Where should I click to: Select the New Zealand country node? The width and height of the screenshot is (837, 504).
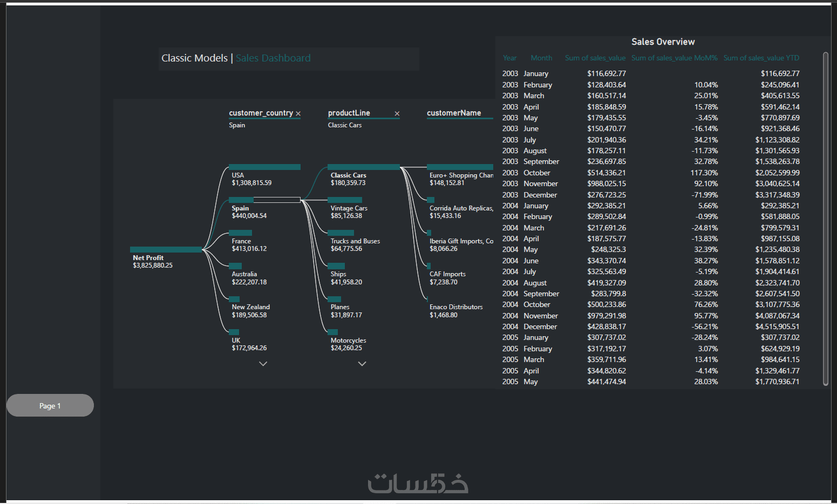click(x=234, y=299)
